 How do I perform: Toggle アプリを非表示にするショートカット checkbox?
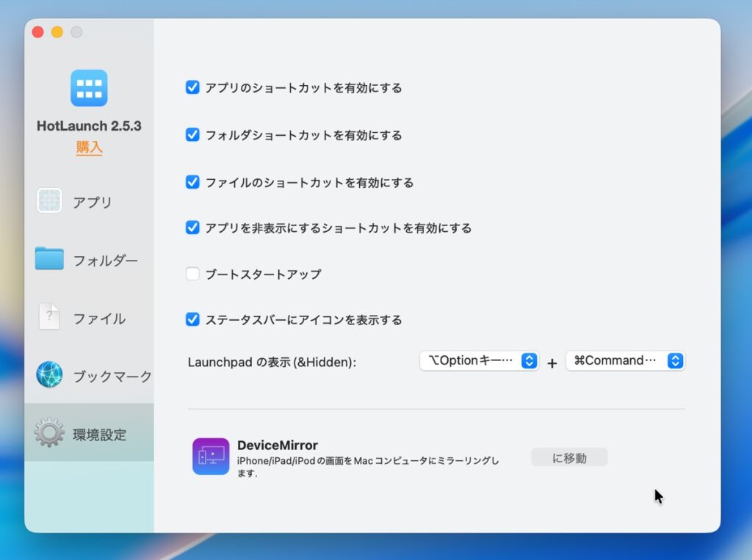pos(192,228)
